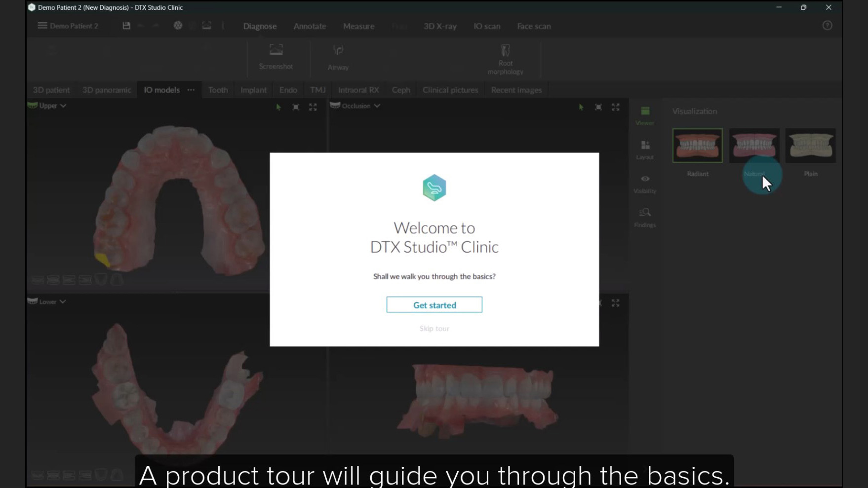Screen dimensions: 868x488
Task: Select the green pointer tool in Upper viewport
Action: pyautogui.click(x=278, y=107)
